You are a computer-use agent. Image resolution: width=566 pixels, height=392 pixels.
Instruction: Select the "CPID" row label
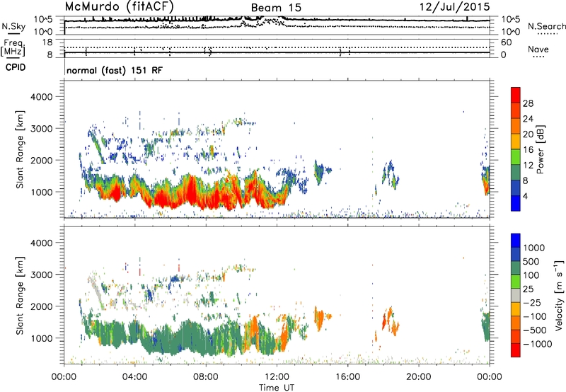[x=16, y=67]
